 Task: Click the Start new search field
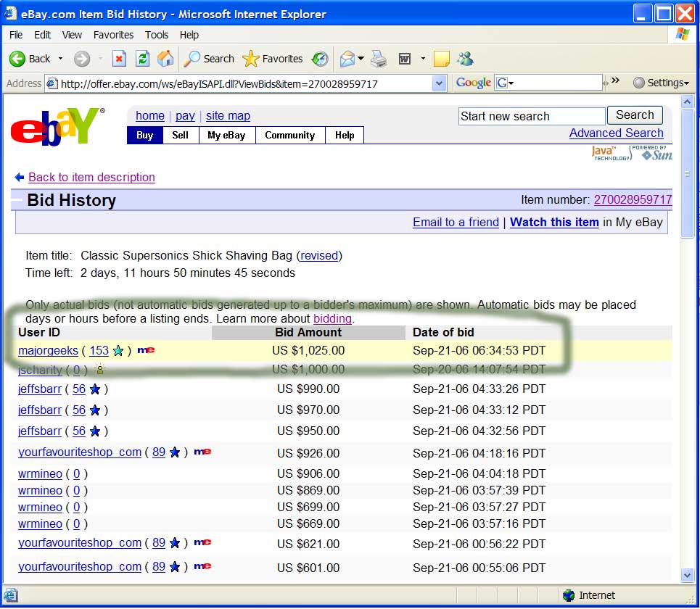(x=532, y=116)
